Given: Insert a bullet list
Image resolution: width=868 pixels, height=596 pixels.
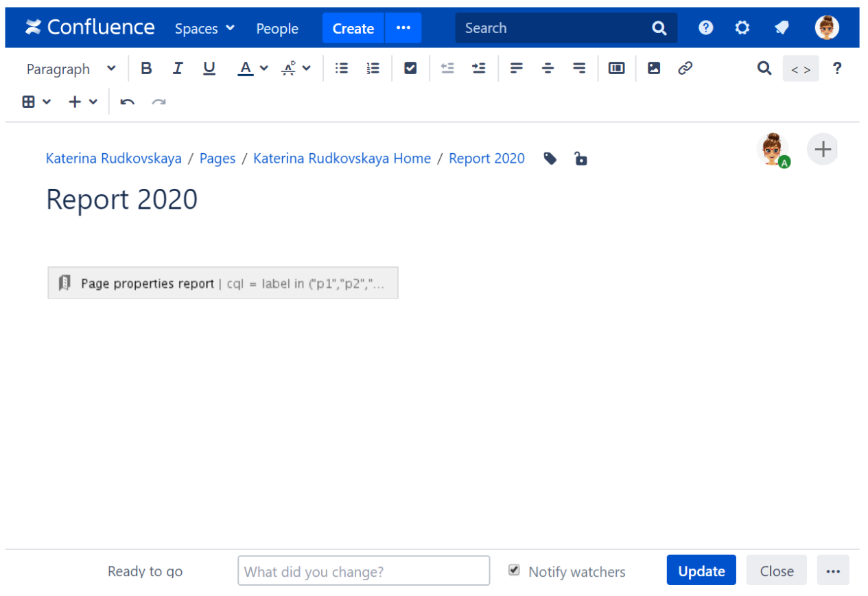Looking at the screenshot, I should [x=341, y=69].
